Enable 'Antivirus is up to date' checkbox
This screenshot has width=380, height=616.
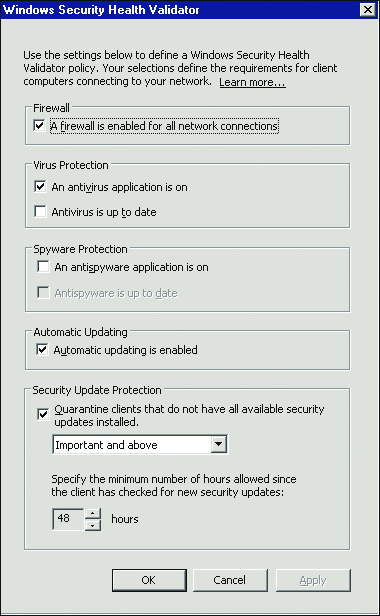(x=40, y=211)
